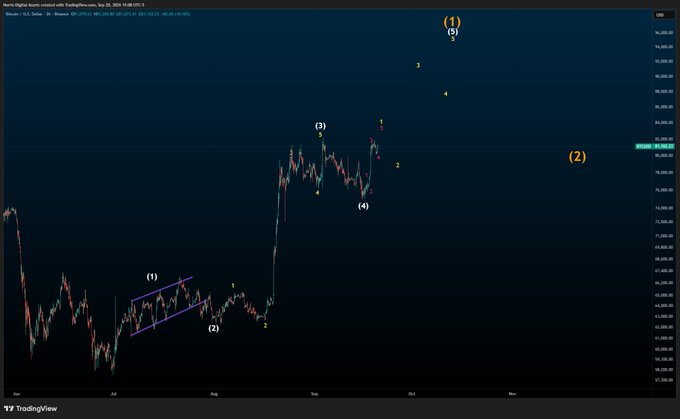Click the 96,000.00 price axis label
Image resolution: width=680 pixels, height=419 pixels.
tap(664, 33)
